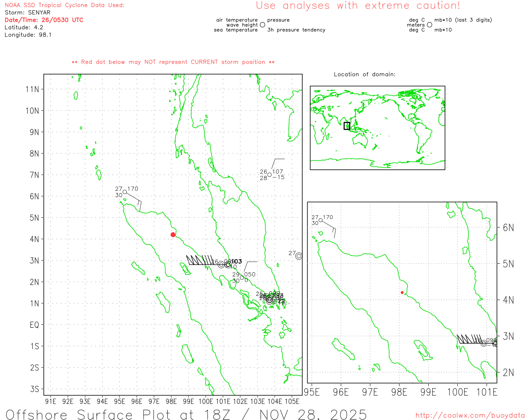The height and width of the screenshot is (420, 525).
Task: Open the coolwx.com buoydata link
Action: coord(470,415)
